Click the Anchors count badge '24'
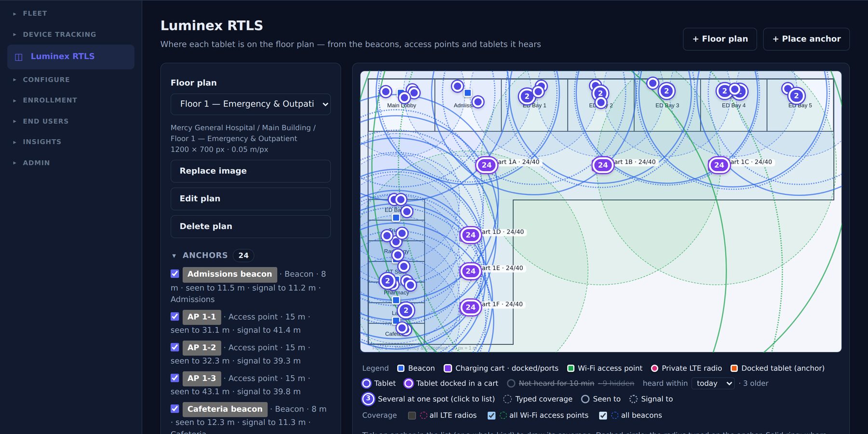This screenshot has width=868, height=434. coord(244,256)
